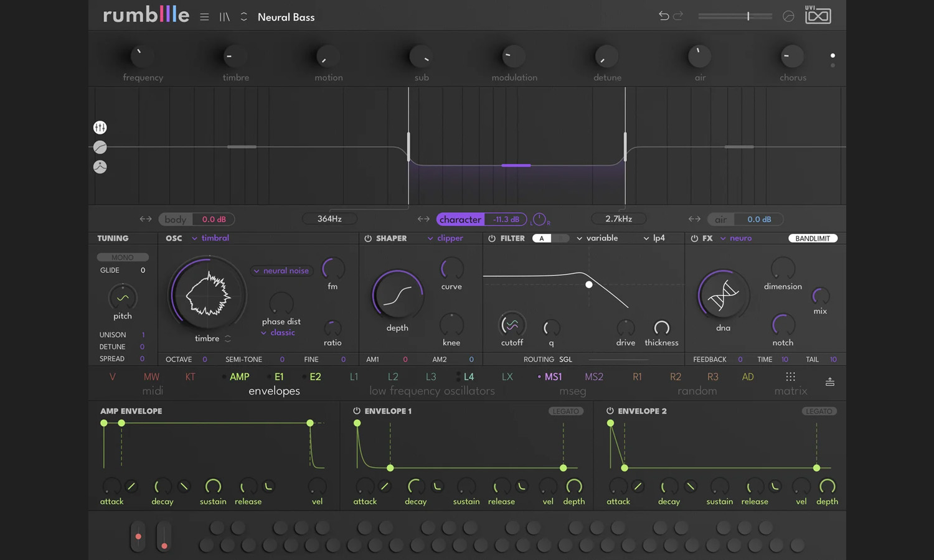Select the character band button
Viewport: 934px width, 560px height.
coord(460,219)
